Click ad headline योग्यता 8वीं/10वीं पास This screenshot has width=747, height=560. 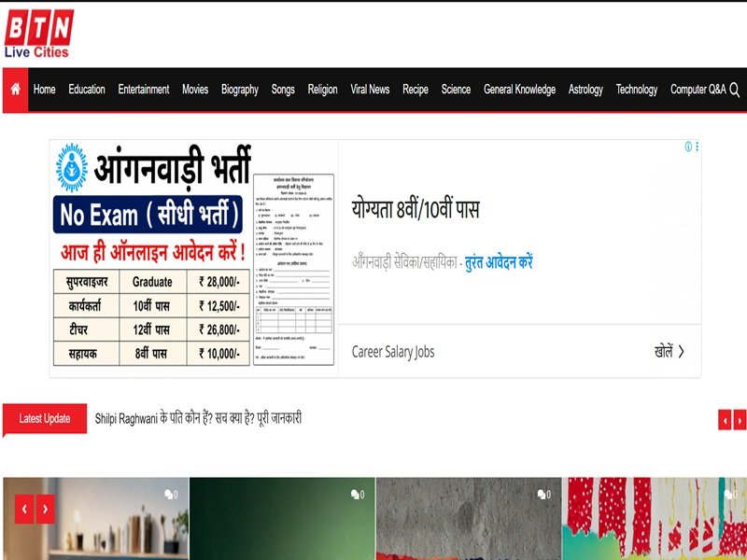[x=416, y=209]
